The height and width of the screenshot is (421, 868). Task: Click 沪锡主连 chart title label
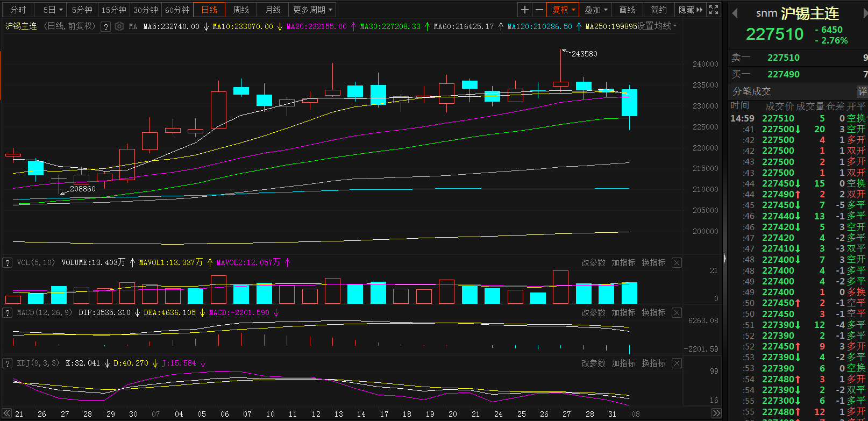(x=21, y=26)
